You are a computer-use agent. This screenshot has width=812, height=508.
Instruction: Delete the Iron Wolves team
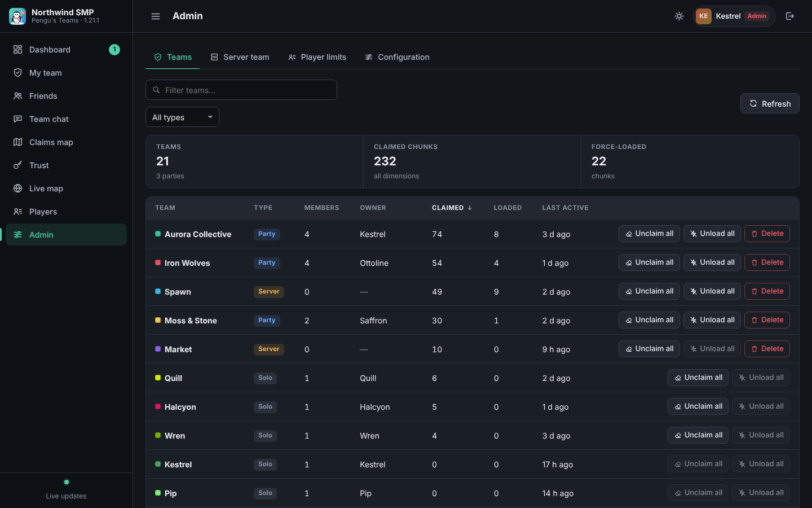point(767,262)
